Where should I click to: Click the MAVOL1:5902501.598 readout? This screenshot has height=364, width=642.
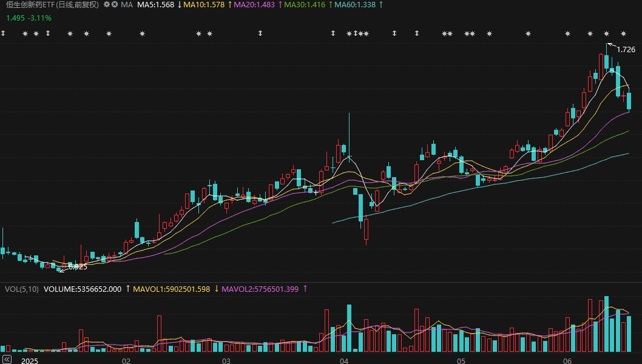coord(172,289)
